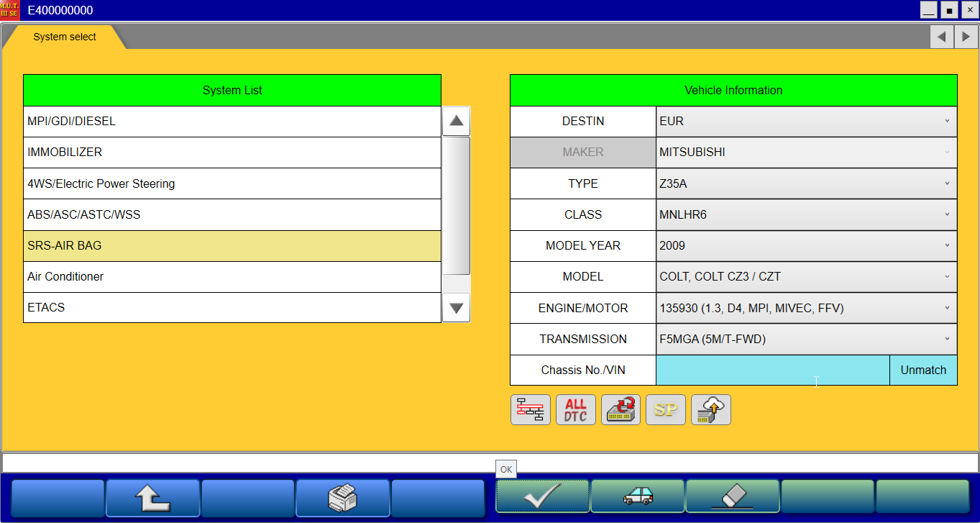Click the Chassis No./VIN input field
Viewport: 980px width, 523px height.
point(772,370)
